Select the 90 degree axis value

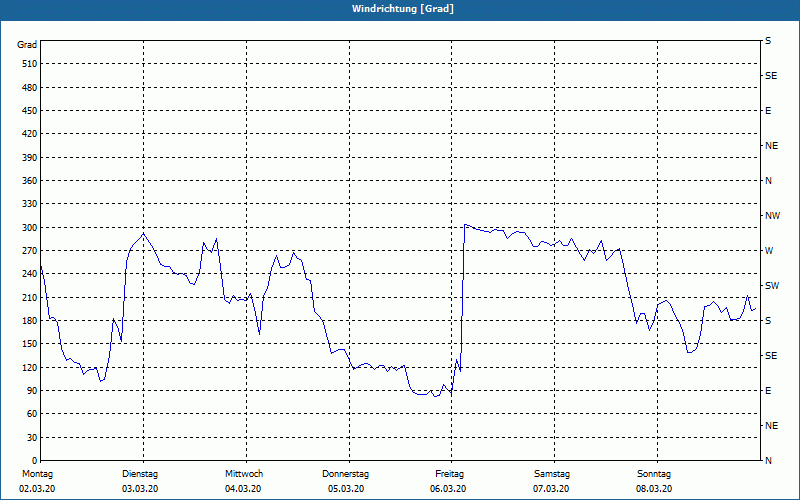32,390
